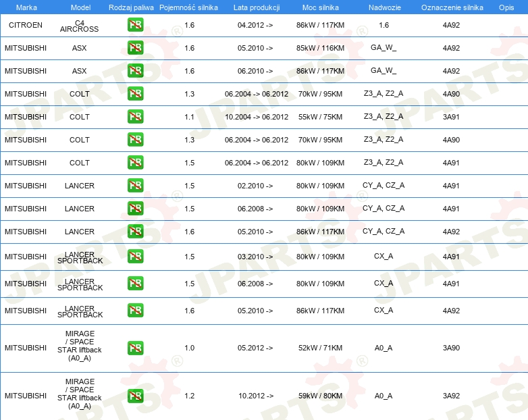Click 4A92 code in Lancer Sportback 1.6 row
Viewport: 528px width, 420px height.
pos(451,311)
